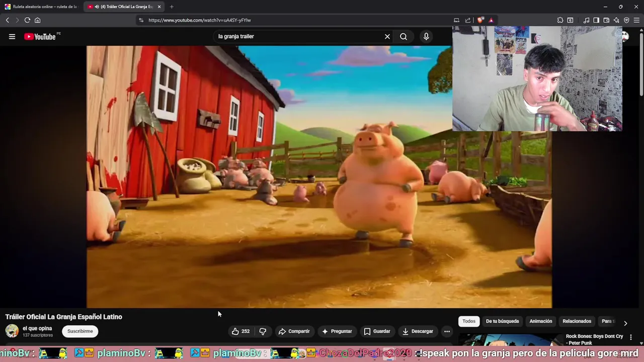The image size is (644, 362).
Task: Go forward with the browser's forward arrow
Action: (17, 20)
